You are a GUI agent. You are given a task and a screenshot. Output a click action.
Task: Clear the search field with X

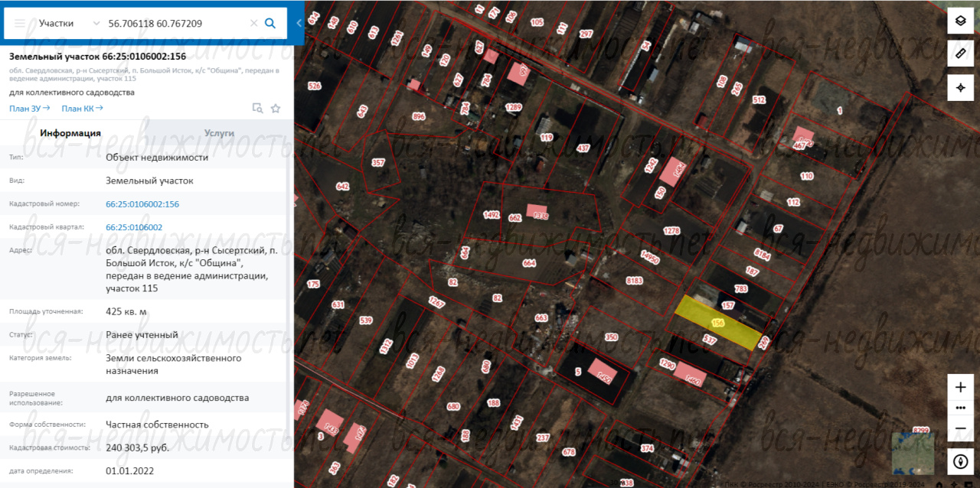pos(254,24)
